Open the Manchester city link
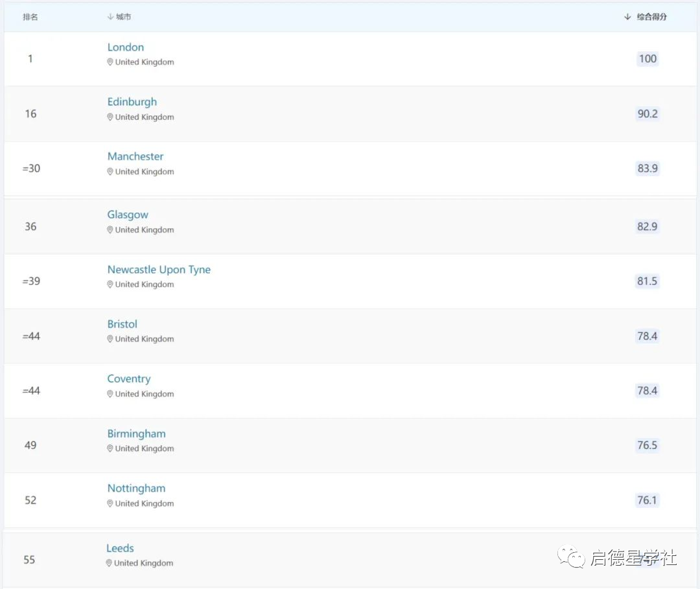Image resolution: width=700 pixels, height=589 pixels. coord(135,157)
